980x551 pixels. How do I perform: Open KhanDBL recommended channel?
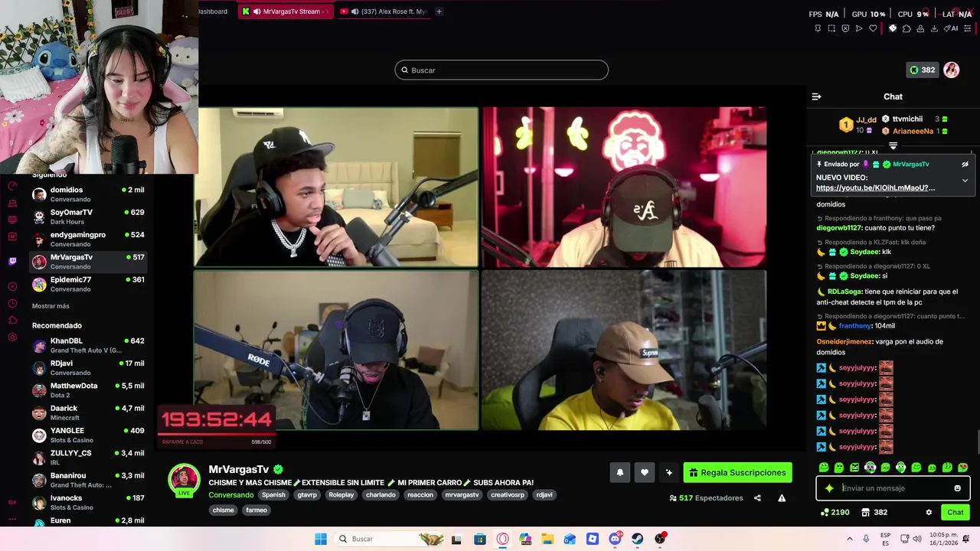point(88,345)
